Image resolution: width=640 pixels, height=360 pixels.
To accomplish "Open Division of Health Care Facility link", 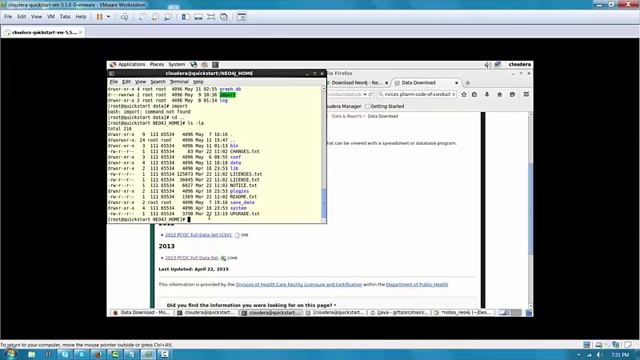I will [x=299, y=284].
